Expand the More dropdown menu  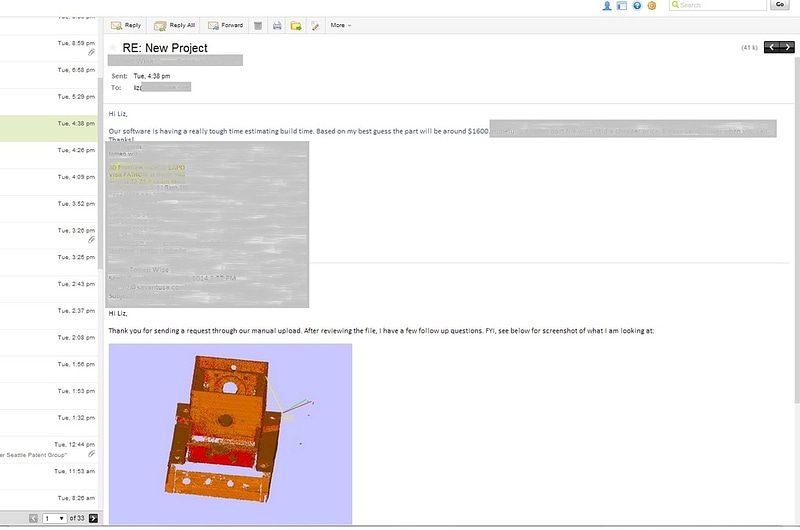(341, 25)
